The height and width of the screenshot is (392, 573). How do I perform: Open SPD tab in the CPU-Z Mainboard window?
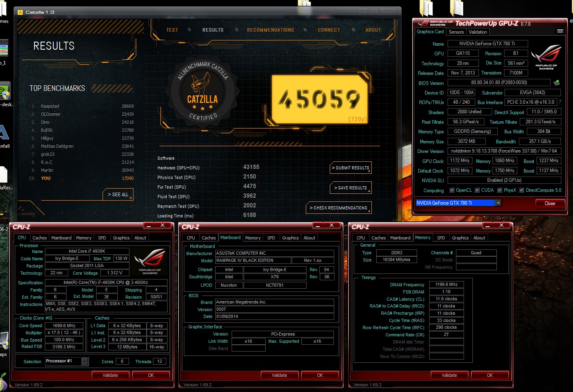(271, 238)
